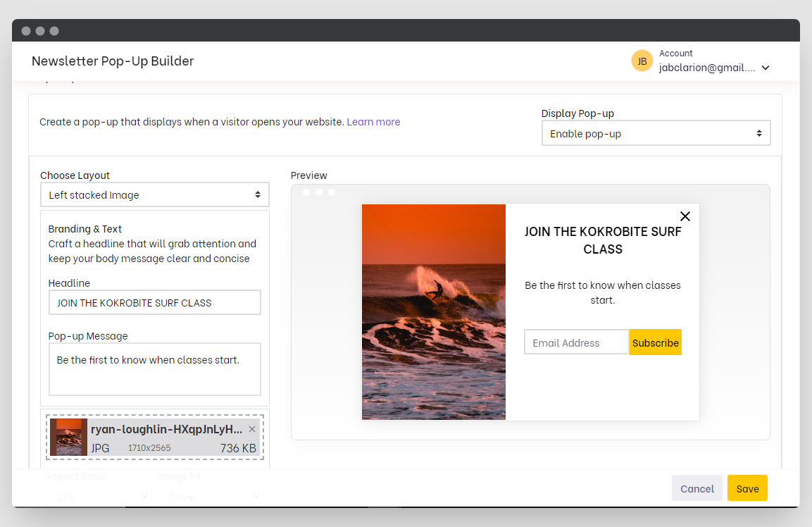Click the Email Address field in preview
This screenshot has width=812, height=527.
pyautogui.click(x=576, y=342)
